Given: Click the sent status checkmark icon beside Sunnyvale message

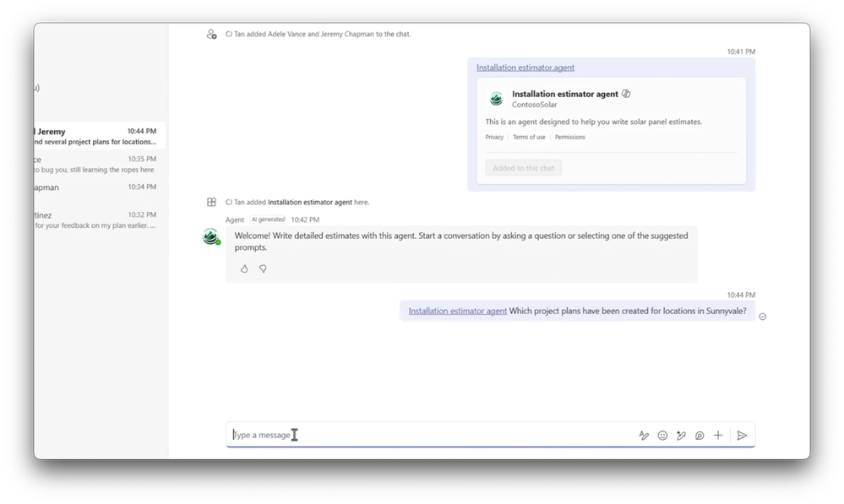Looking at the screenshot, I should [763, 317].
